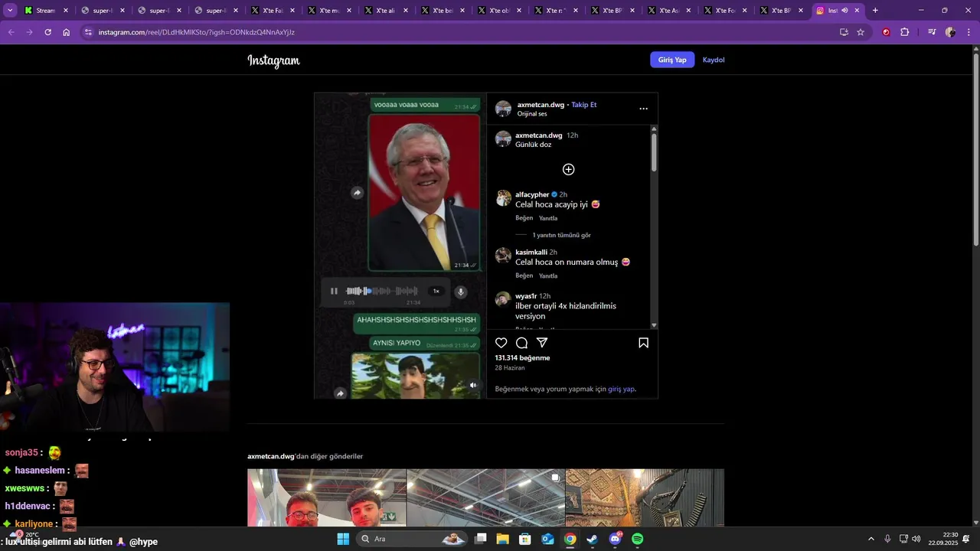Like alfacypher's comment via Beğen
Image resolution: width=980 pixels, height=551 pixels.
tap(524, 218)
